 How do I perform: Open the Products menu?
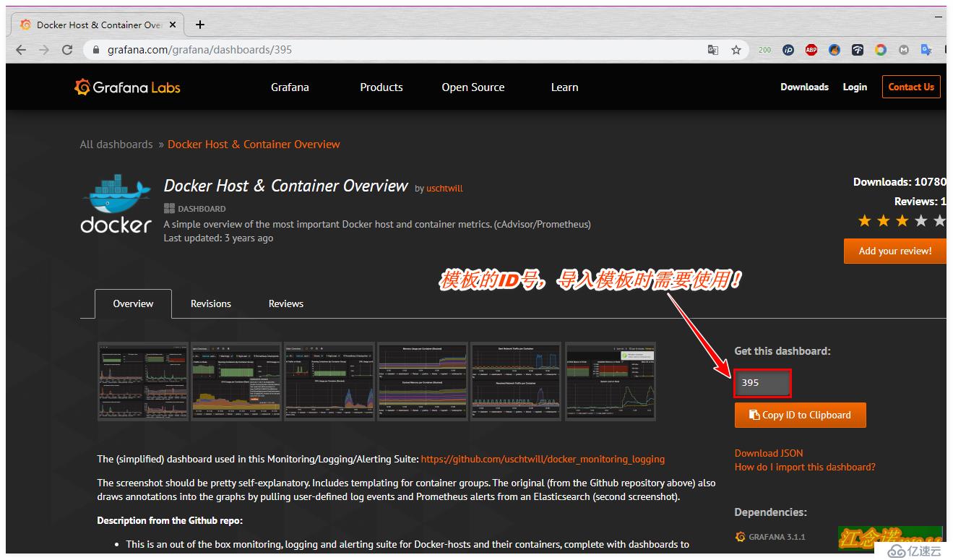tap(381, 87)
